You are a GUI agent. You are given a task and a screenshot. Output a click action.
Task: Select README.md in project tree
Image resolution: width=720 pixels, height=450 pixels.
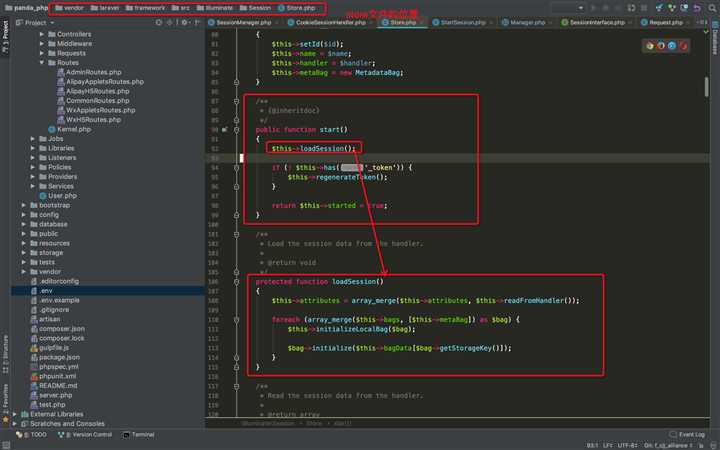[x=53, y=386]
